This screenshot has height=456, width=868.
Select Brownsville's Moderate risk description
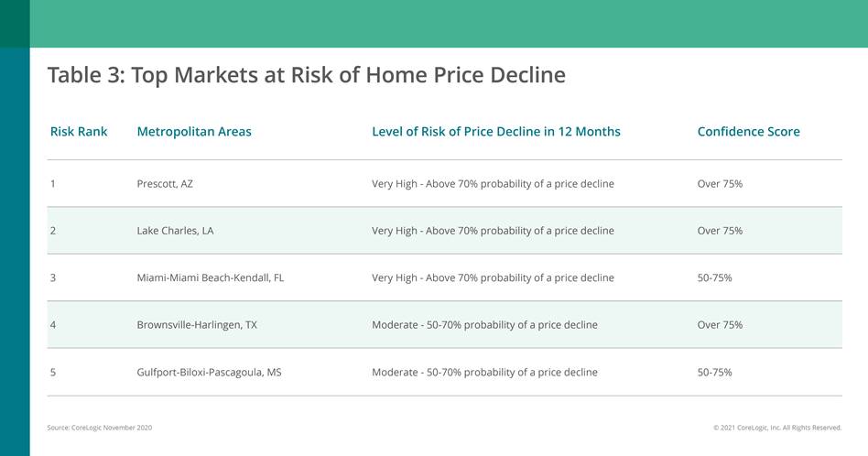pos(484,325)
